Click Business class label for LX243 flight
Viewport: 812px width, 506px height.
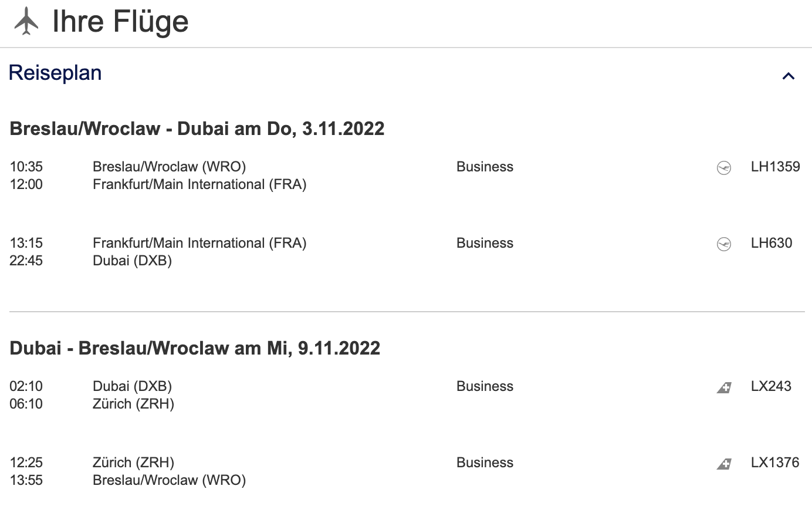pyautogui.click(x=485, y=386)
